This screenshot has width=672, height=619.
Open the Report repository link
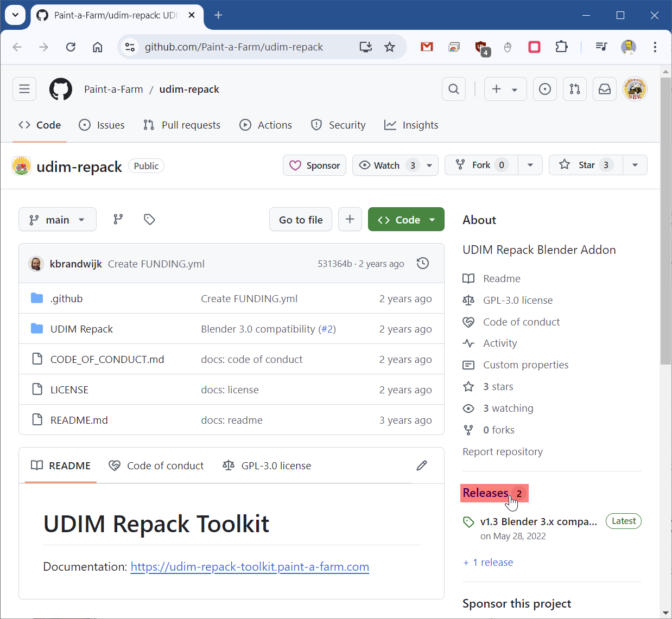tap(503, 451)
